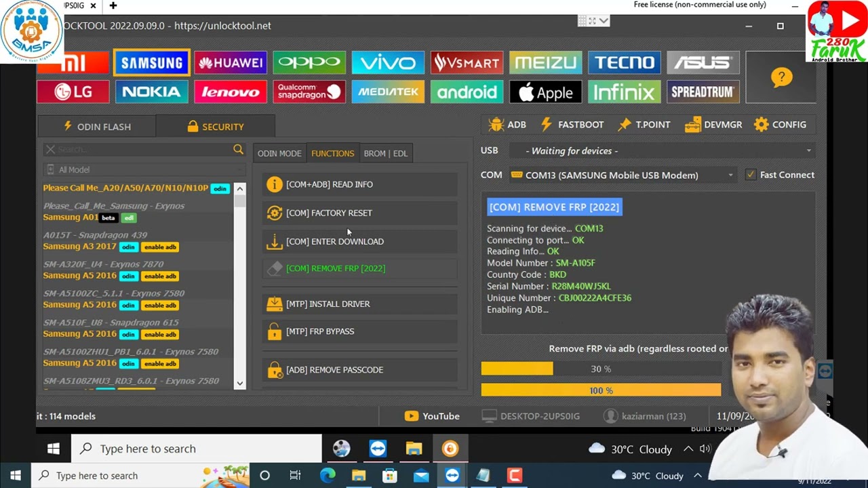The image size is (868, 488).
Task: Open the Fastboot tool
Action: (572, 125)
